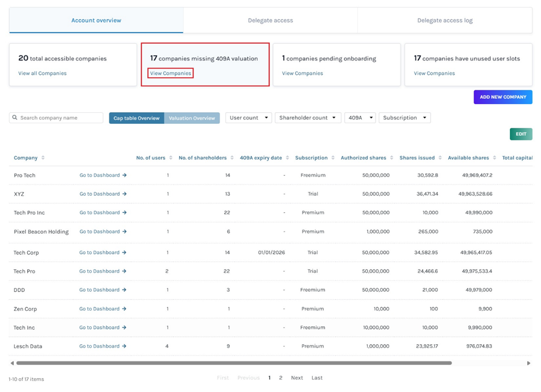Image resolution: width=541 pixels, height=392 pixels.
Task: Select Cap table Overview toggle
Action: 137,118
